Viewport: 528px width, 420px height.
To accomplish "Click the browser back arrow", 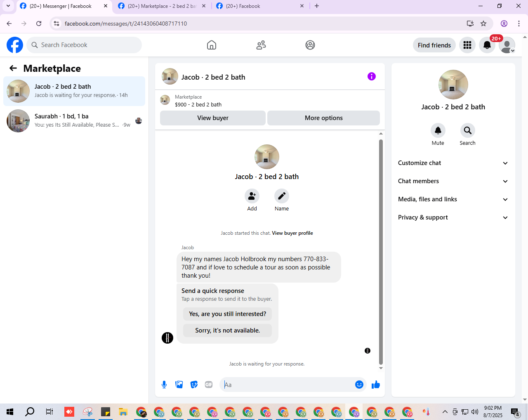I will [9, 24].
